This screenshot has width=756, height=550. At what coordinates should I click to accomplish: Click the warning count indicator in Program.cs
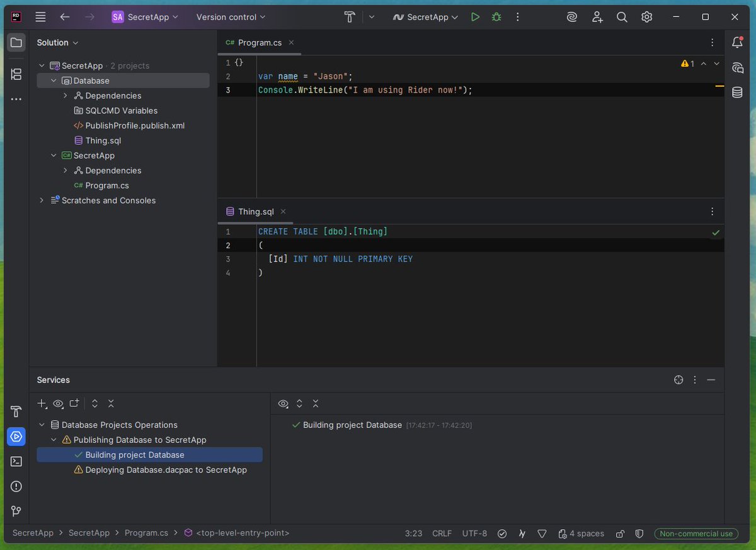point(687,64)
